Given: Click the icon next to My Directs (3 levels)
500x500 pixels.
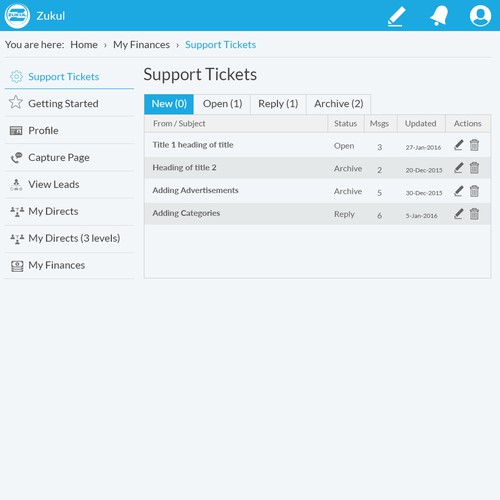Looking at the screenshot, I should 17,239.
